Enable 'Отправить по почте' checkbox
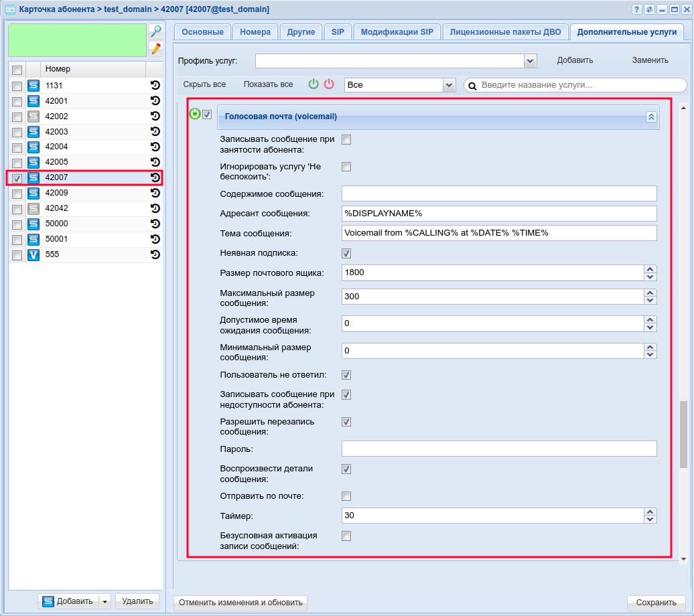694x616 pixels. coord(346,496)
